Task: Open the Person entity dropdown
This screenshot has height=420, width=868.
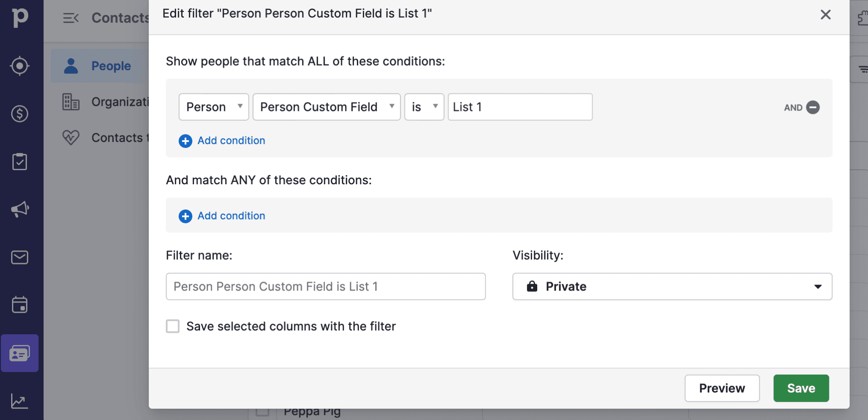Action: point(213,107)
